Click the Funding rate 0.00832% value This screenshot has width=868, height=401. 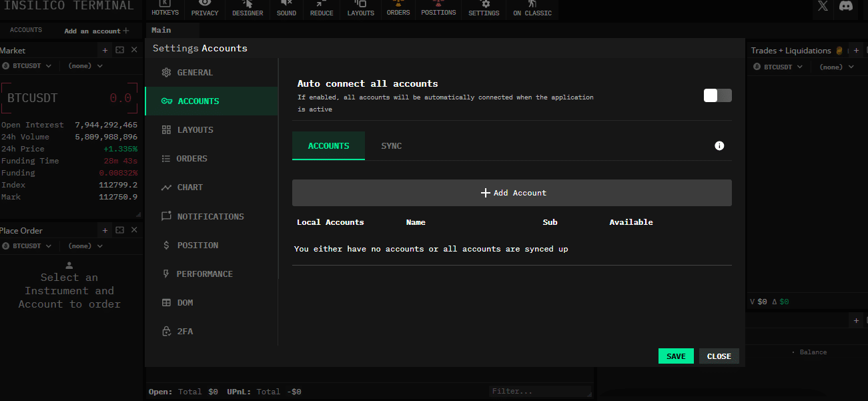tap(118, 173)
